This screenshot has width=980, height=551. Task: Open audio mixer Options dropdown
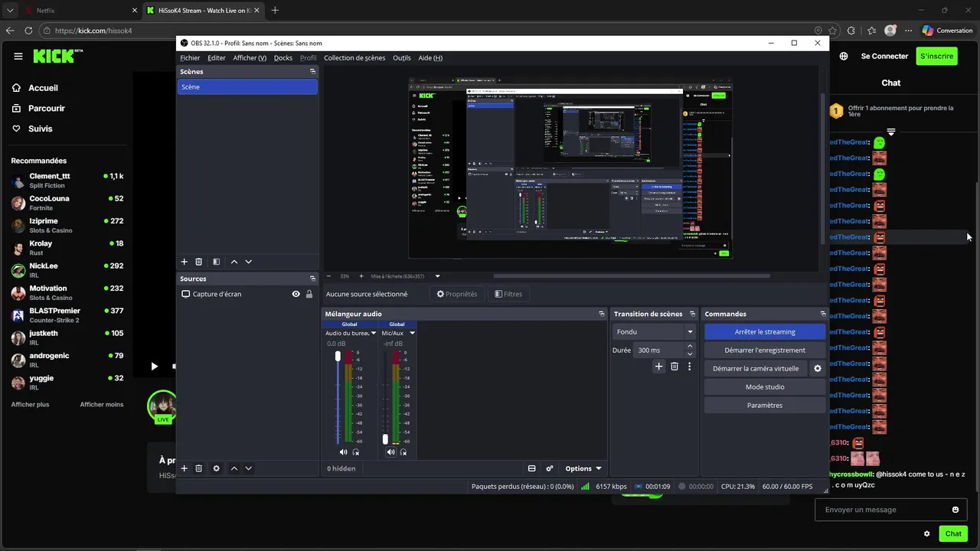pos(583,468)
